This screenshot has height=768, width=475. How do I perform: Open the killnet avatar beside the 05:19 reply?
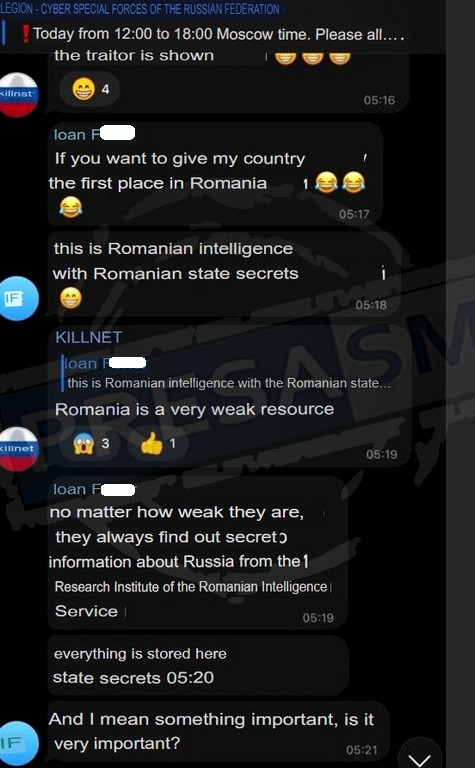coord(18,449)
